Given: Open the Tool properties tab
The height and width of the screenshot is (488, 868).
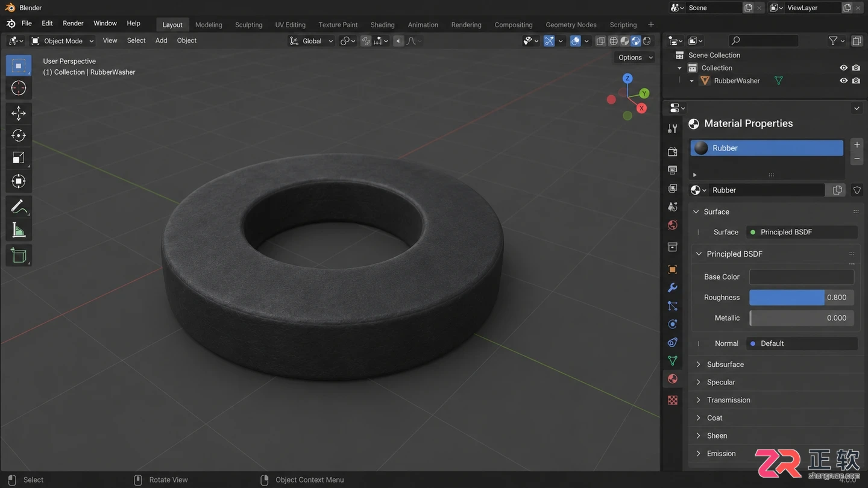Looking at the screenshot, I should coord(673,128).
